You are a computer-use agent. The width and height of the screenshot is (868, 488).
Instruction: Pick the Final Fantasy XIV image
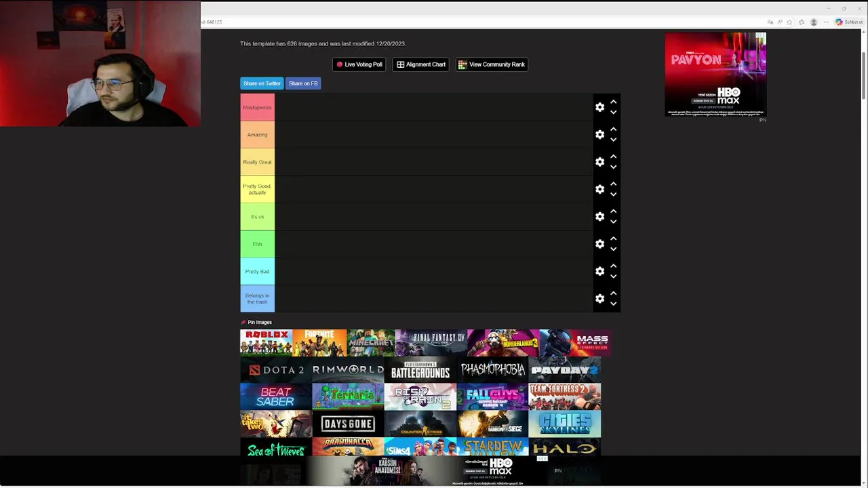(431, 343)
